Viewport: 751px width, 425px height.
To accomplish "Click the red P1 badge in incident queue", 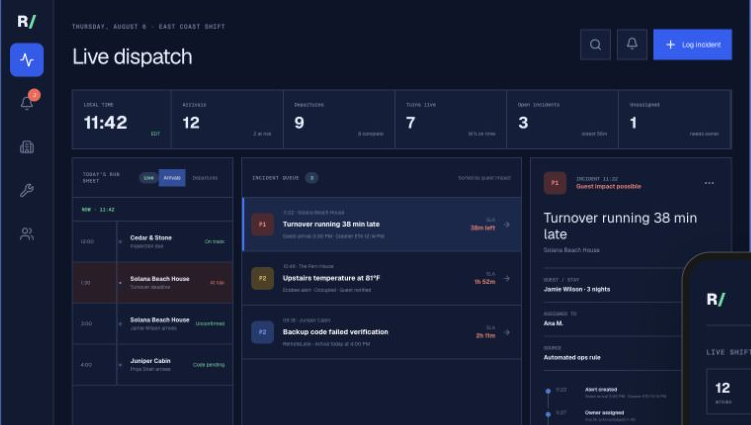I will tap(262, 224).
